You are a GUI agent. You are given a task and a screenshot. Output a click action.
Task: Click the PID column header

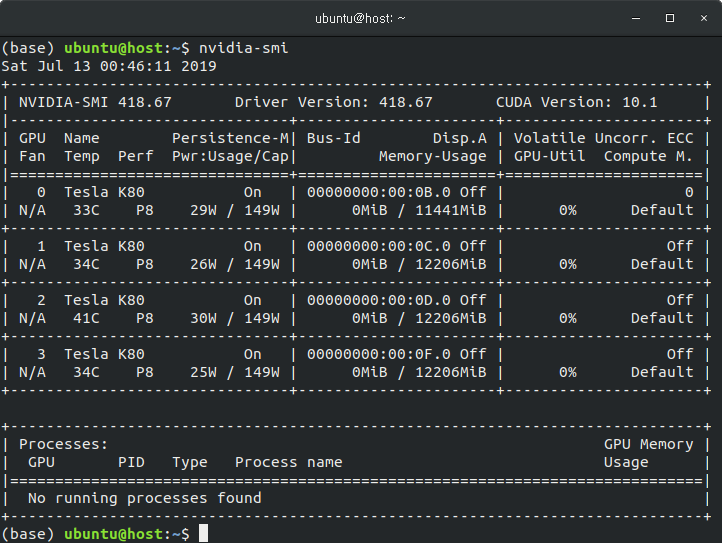pyautogui.click(x=131, y=462)
